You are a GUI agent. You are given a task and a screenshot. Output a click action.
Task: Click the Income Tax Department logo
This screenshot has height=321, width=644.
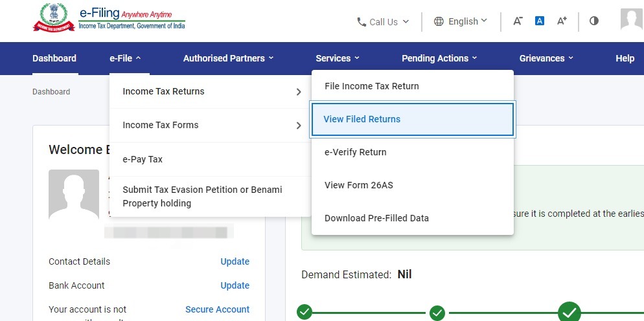coord(53,17)
